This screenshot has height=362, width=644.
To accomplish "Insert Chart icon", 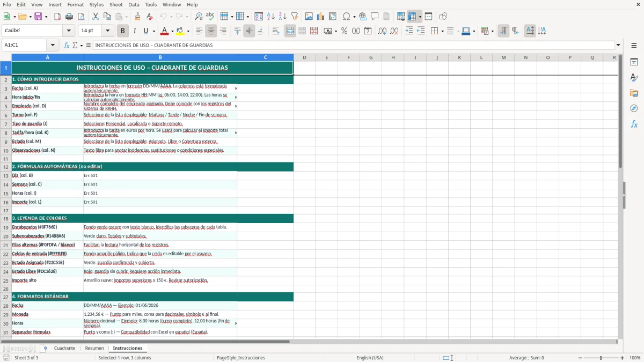I will point(320,17).
